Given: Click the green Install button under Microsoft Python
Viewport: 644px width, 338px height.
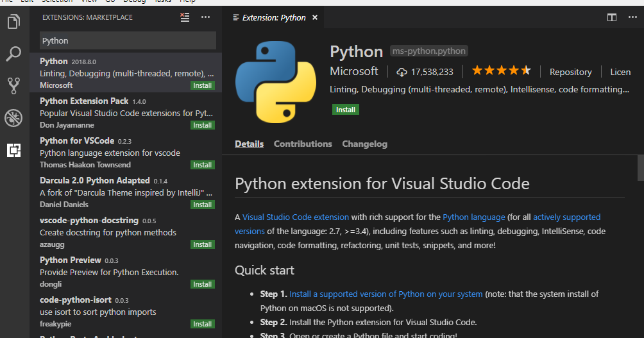Looking at the screenshot, I should point(346,110).
